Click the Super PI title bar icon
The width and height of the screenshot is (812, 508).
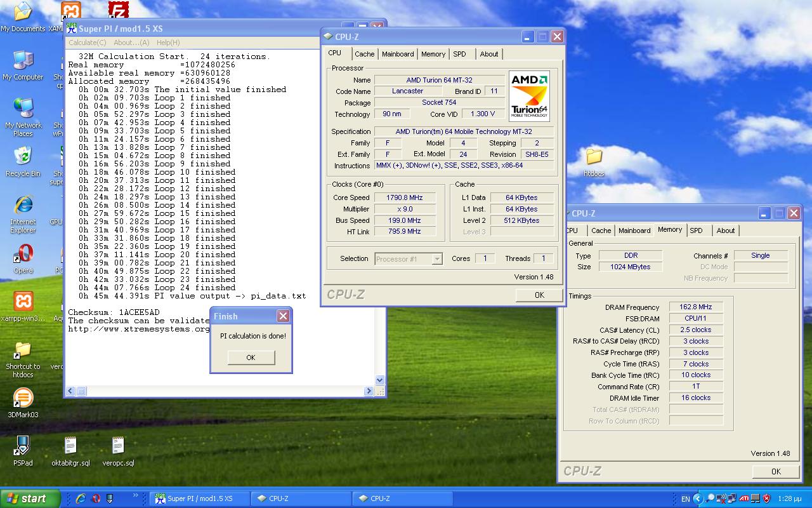tap(71, 28)
